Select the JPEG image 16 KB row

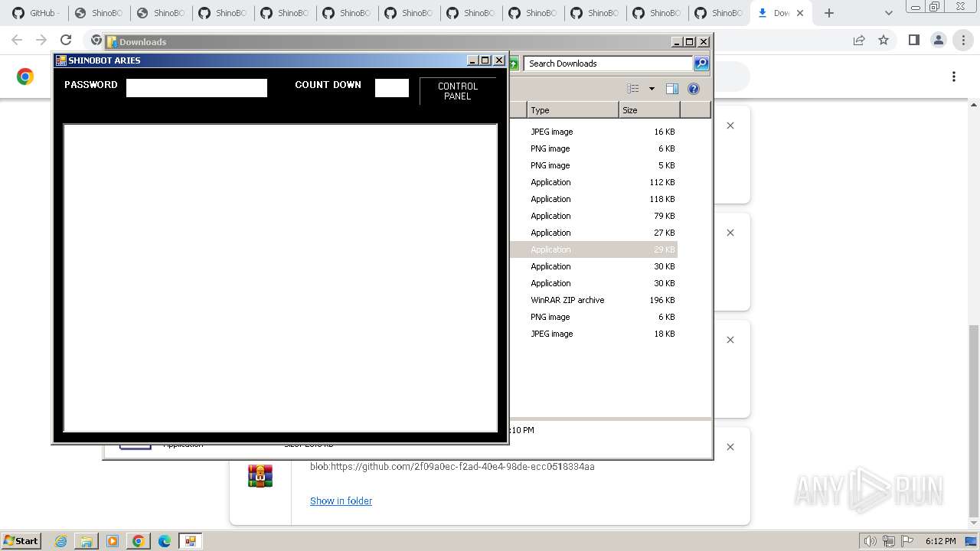(594, 132)
